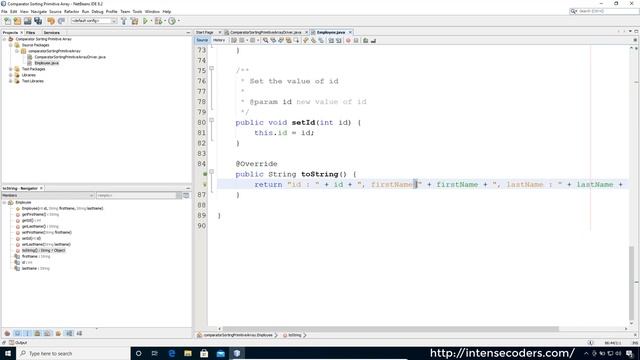The image size is (640, 360).
Task: Open the Source menu
Action: [x=55, y=11]
